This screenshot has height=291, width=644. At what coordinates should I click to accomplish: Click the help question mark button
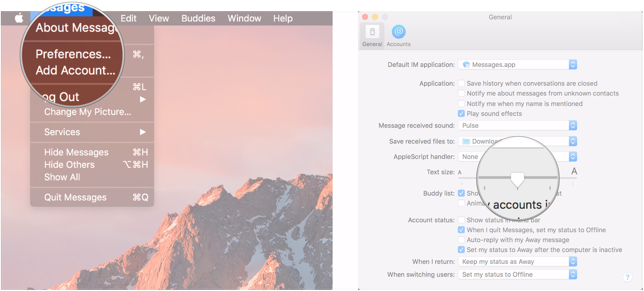pyautogui.click(x=627, y=277)
